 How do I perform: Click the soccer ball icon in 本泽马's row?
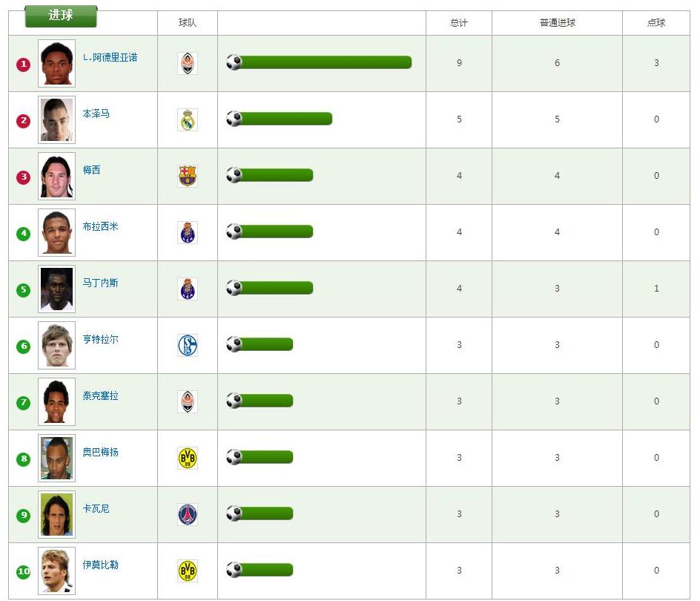click(234, 119)
